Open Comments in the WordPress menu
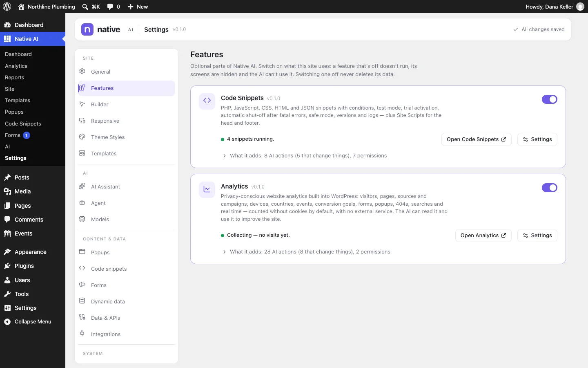The height and width of the screenshot is (368, 588). pyautogui.click(x=33, y=220)
